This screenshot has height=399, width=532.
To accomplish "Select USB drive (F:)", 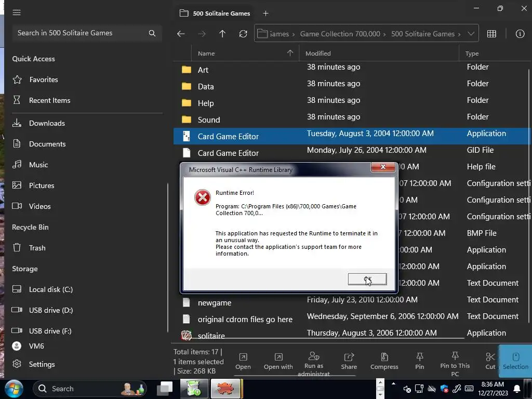I will (x=50, y=331).
